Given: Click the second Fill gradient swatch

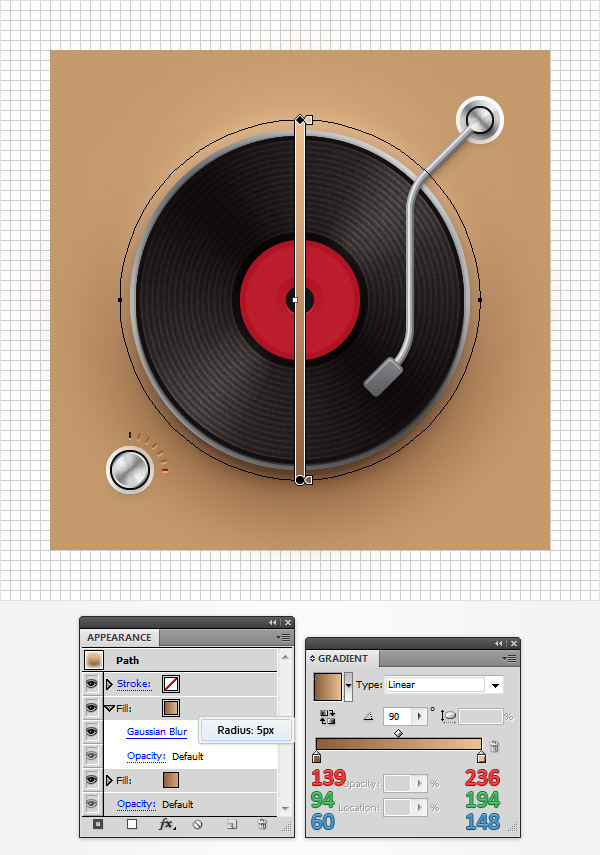Looking at the screenshot, I should point(171,780).
